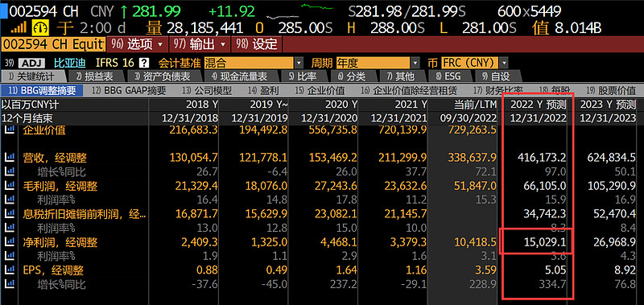Image resolution: width=644 pixels, height=305 pixels.
Task: Switch to the 损益表 tab
Action: coord(94,76)
